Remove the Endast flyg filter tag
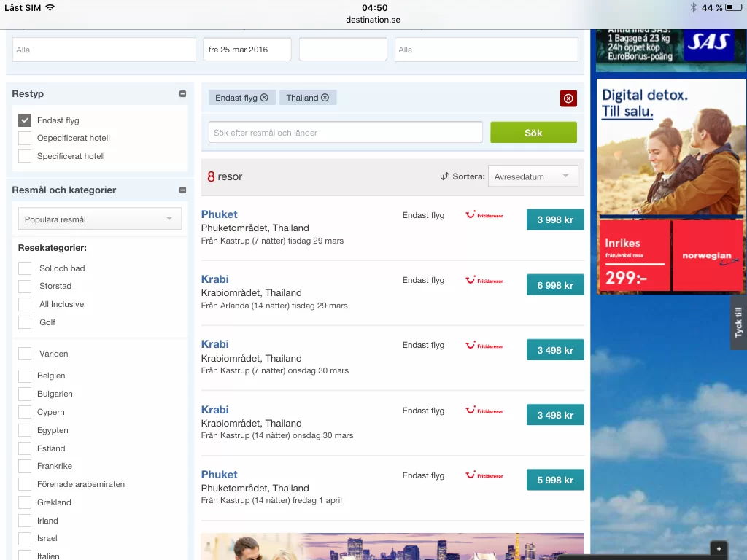 [264, 98]
